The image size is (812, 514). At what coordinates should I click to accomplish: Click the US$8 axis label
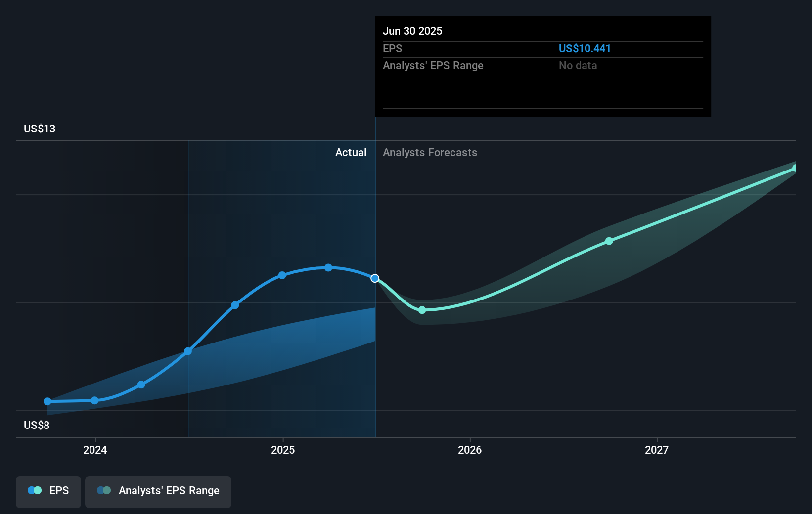37,425
